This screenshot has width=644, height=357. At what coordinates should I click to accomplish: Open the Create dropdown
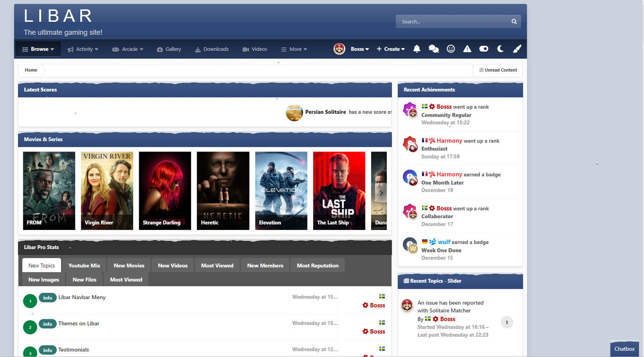point(391,49)
